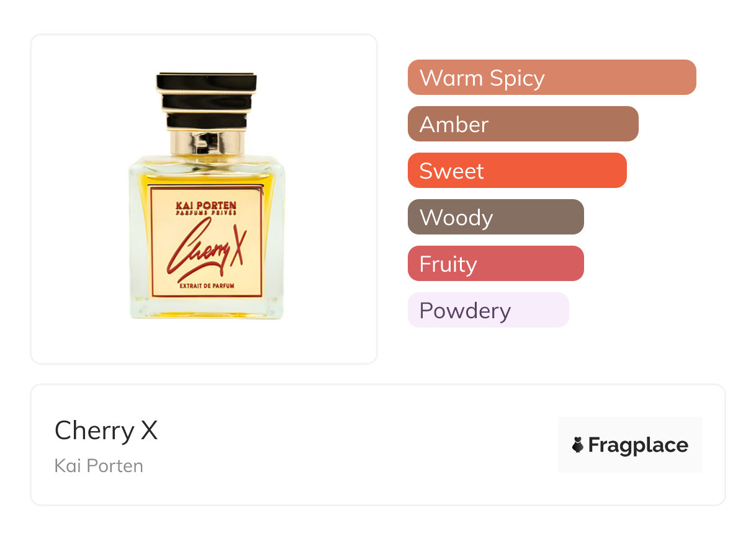The height and width of the screenshot is (536, 756).
Task: Click the Fragplace logo icon
Action: [x=578, y=445]
